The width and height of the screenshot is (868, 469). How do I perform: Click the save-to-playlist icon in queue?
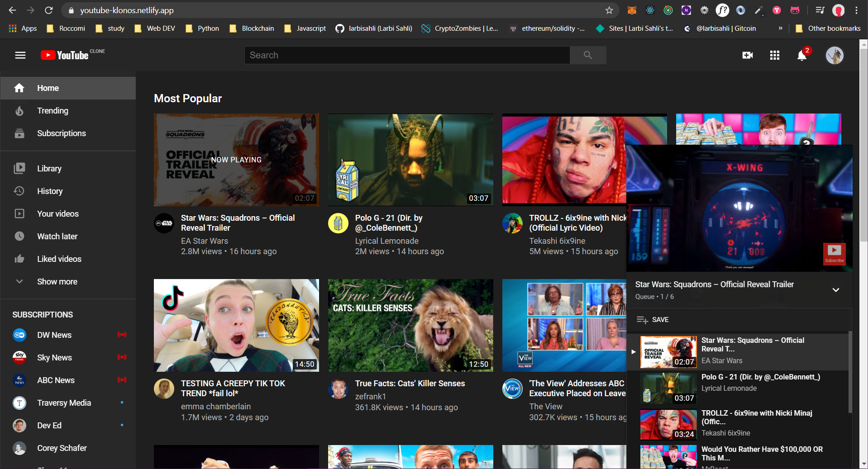pos(642,320)
